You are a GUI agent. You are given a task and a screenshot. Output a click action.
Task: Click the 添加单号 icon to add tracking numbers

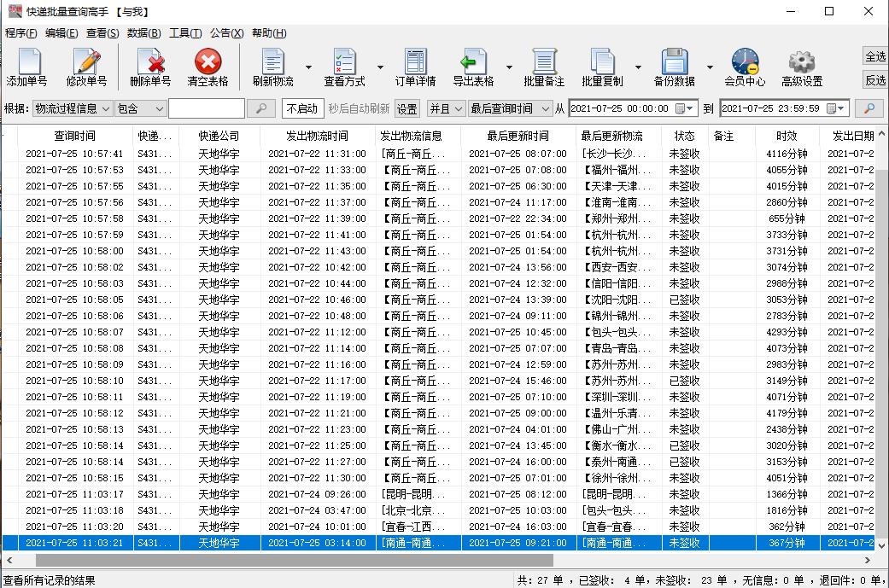pos(28,67)
